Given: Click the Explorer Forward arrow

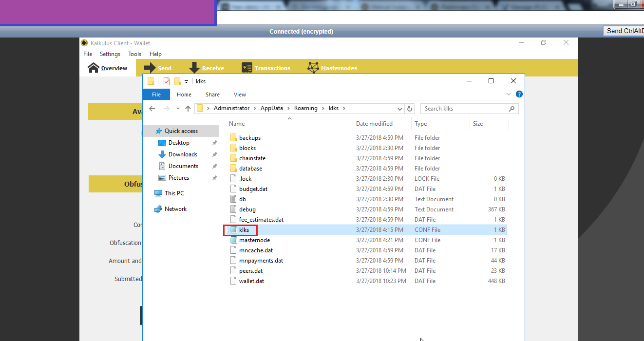Looking at the screenshot, I should [x=166, y=109].
